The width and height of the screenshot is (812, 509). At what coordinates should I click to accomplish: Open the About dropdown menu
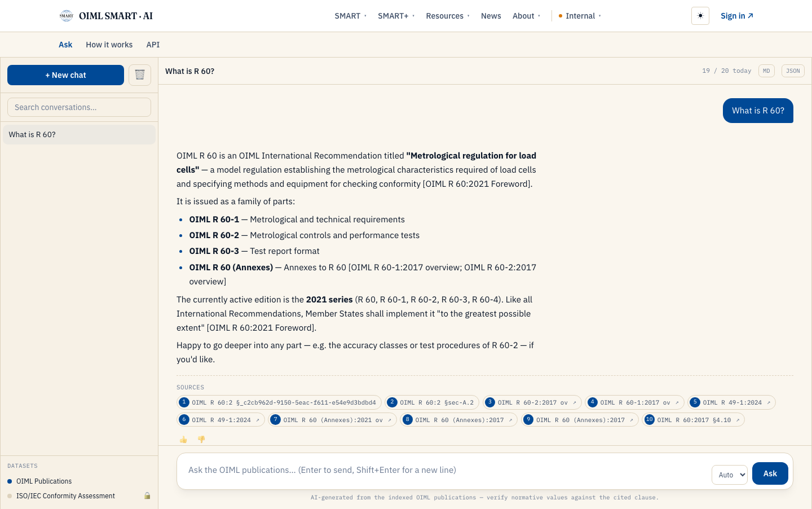[526, 16]
